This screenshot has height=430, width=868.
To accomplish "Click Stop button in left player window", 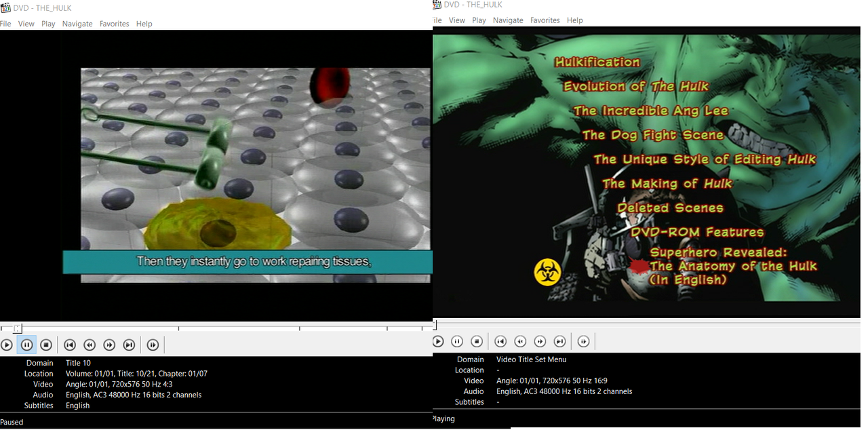I will pyautogui.click(x=46, y=345).
